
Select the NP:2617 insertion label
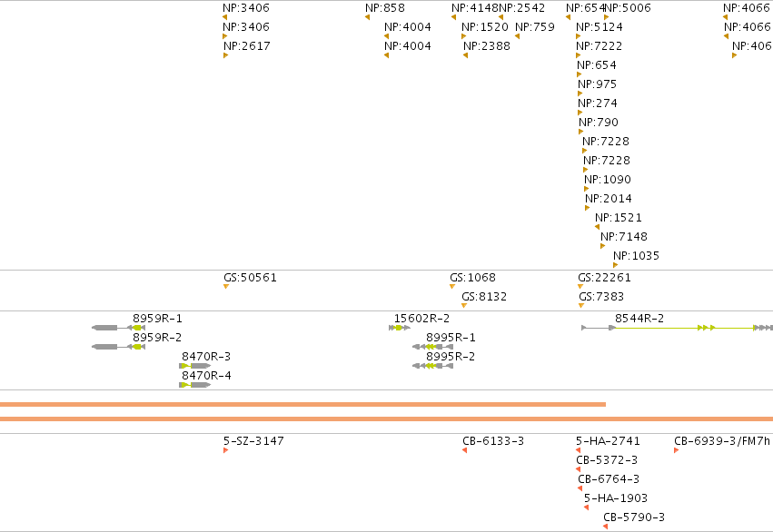pos(247,45)
